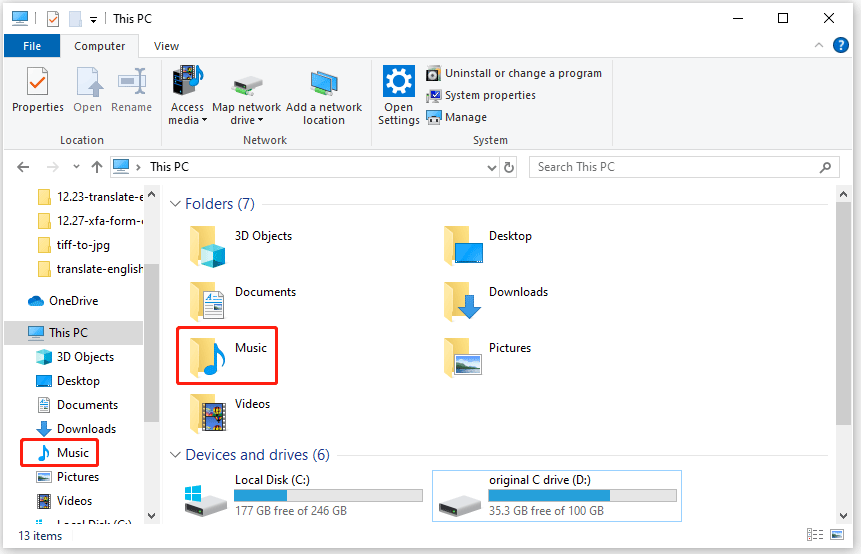Click the Up directory arrow
The width and height of the screenshot is (861, 554).
[x=97, y=167]
